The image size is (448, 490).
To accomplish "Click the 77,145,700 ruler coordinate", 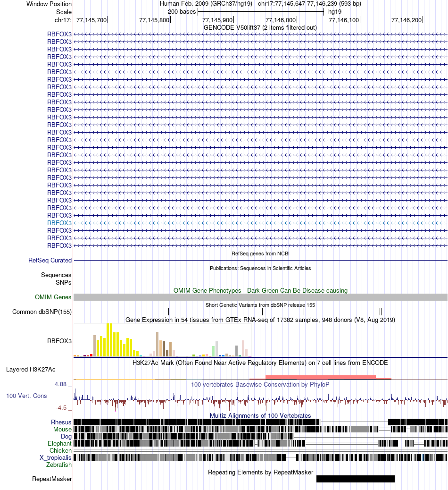I will [x=91, y=20].
